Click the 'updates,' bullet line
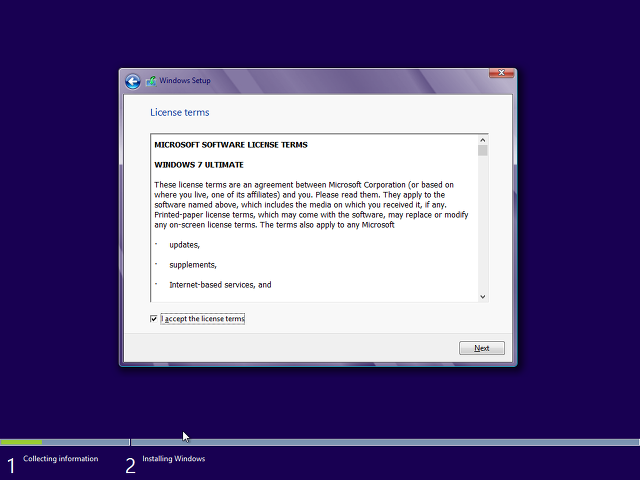This screenshot has width=640, height=480. coord(184,245)
